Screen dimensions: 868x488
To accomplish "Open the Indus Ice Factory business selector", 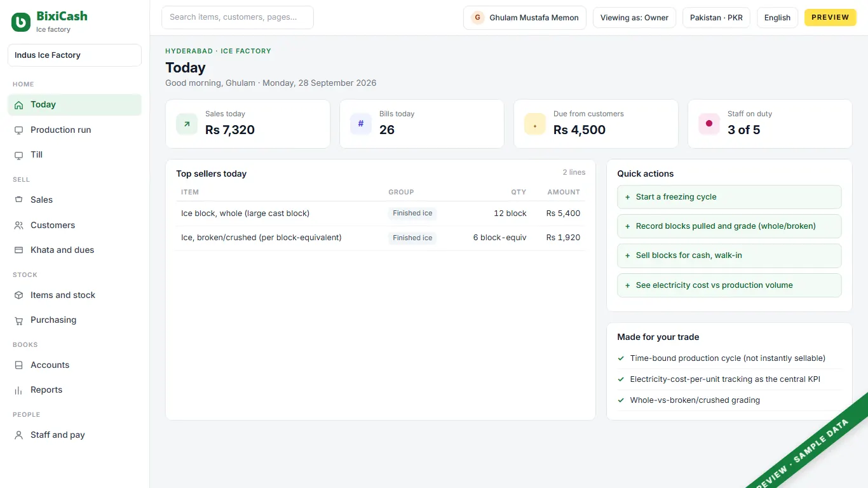I will click(x=74, y=55).
